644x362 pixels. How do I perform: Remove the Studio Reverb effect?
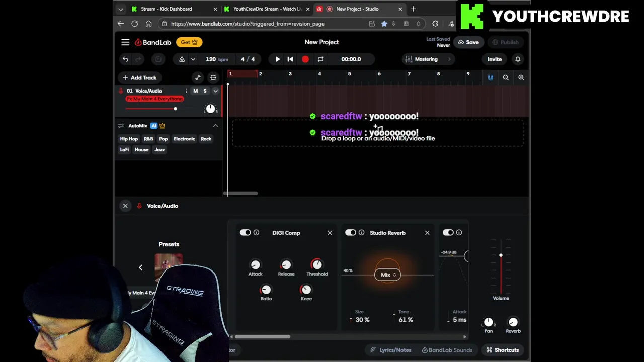coord(427,233)
